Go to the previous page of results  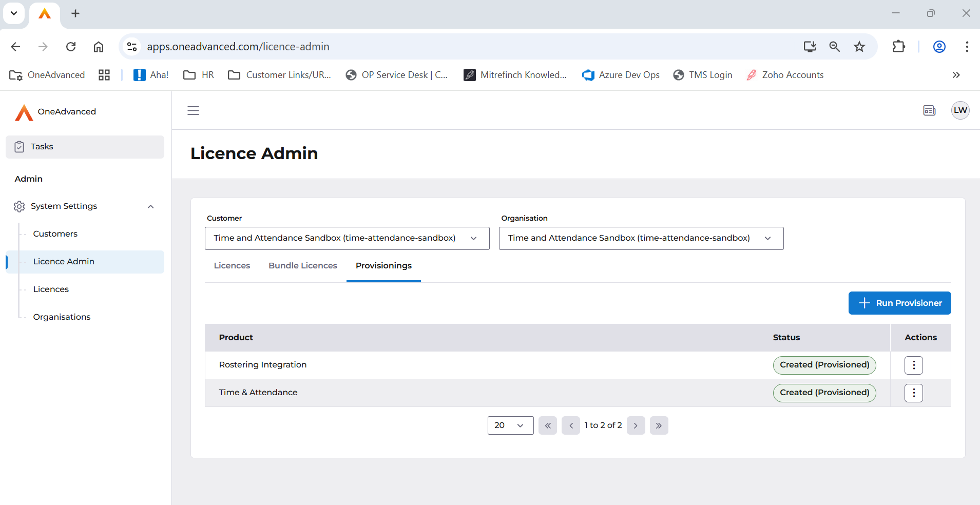coord(571,425)
